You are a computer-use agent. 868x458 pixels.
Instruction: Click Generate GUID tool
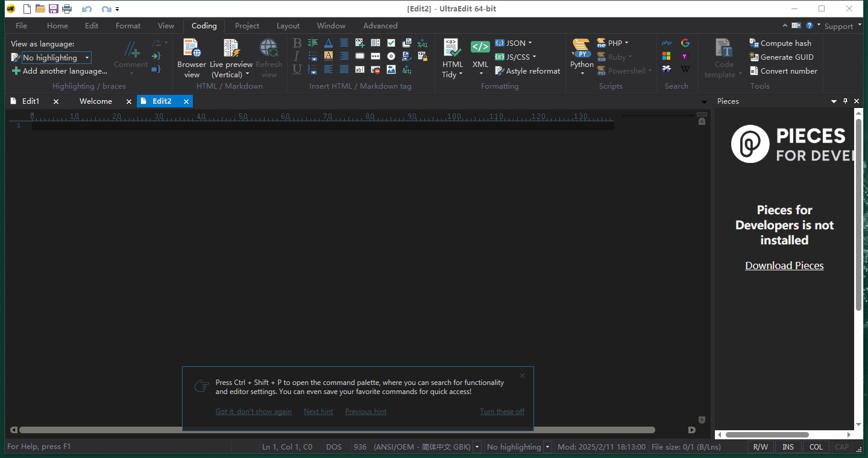pyautogui.click(x=781, y=57)
